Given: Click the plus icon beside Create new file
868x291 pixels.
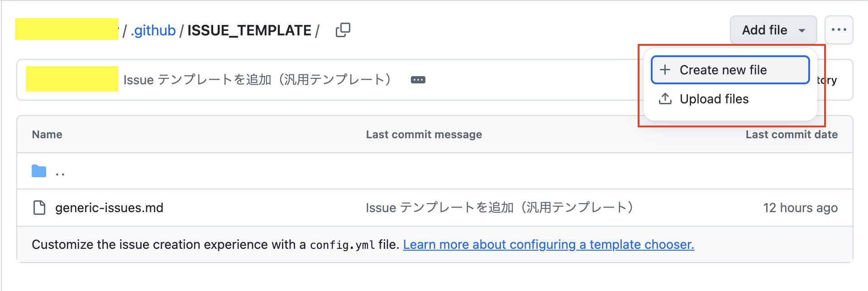Looking at the screenshot, I should coord(664,69).
